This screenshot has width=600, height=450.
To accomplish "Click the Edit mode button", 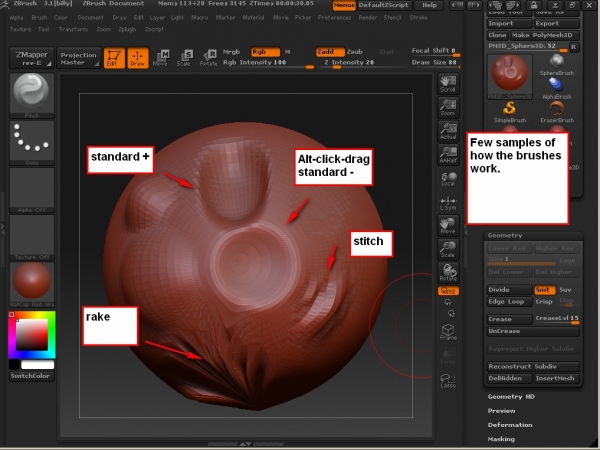I will click(x=114, y=58).
